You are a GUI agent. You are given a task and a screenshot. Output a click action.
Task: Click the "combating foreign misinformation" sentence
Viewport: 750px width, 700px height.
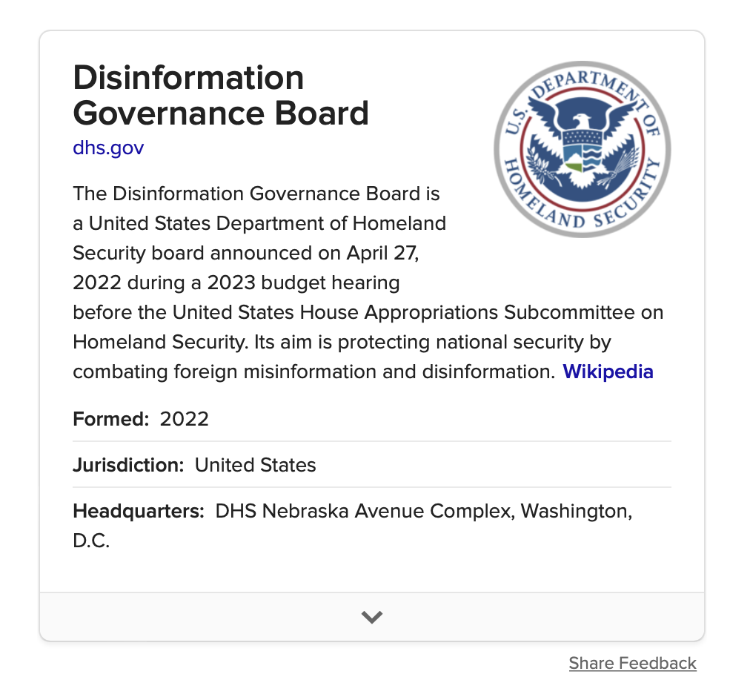pyautogui.click(x=225, y=372)
